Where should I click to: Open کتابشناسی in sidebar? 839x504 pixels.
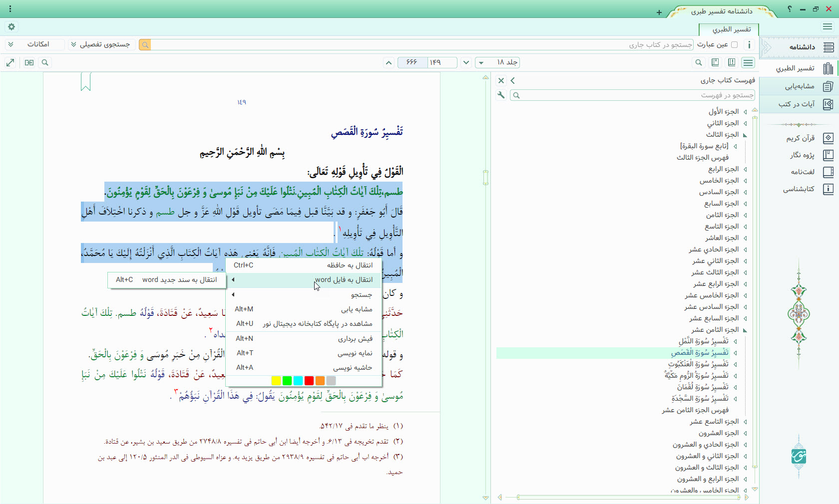808,189
